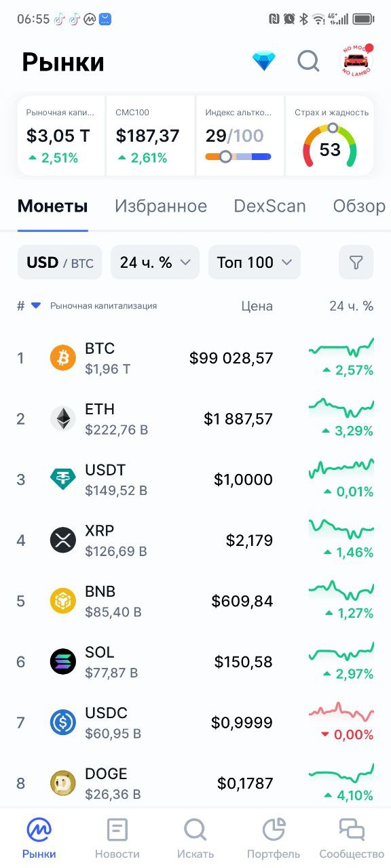Screen dimensions: 391x868
Task: Open search via magnifier icon in header
Action: [x=309, y=62]
